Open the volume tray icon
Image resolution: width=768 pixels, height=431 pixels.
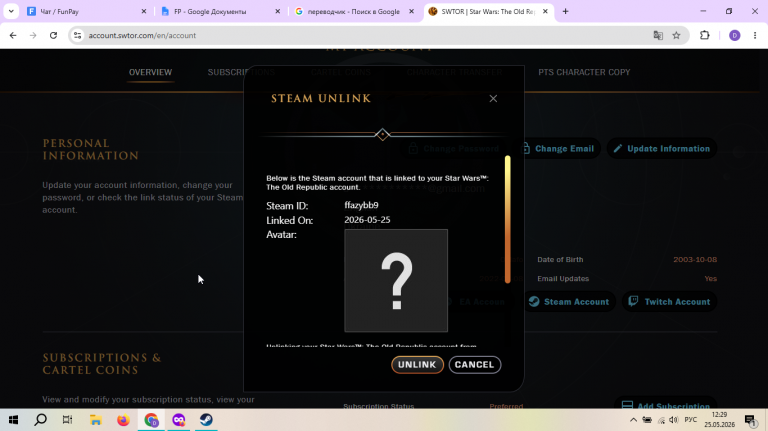click(674, 420)
